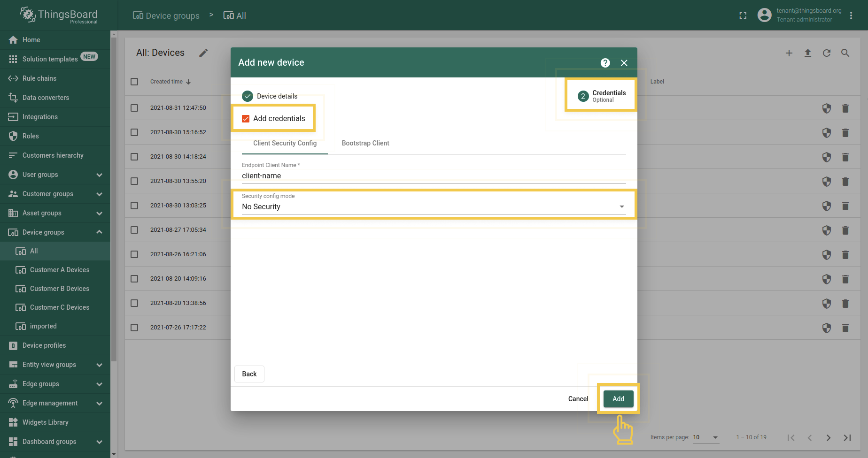Switch to Client Security Config tab
This screenshot has height=458, width=868.
285,143
